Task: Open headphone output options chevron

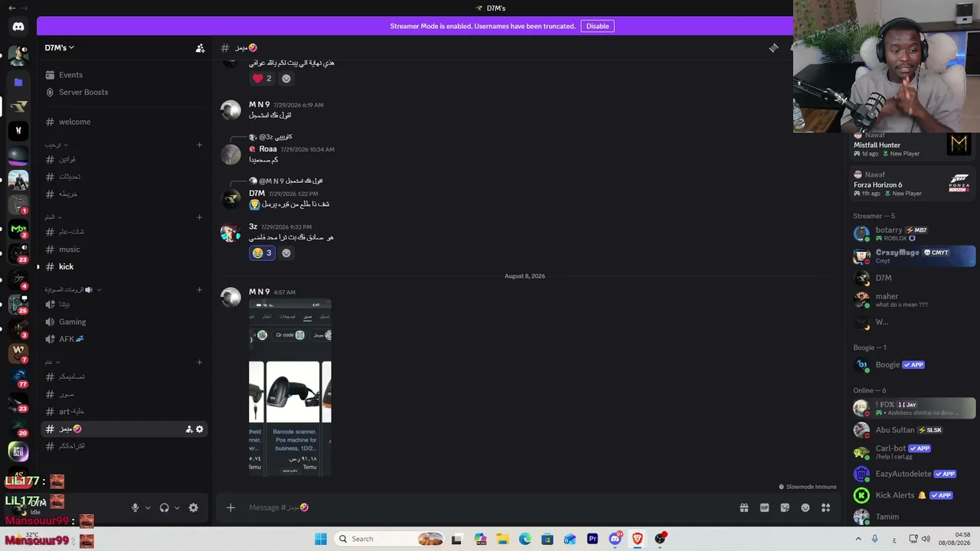Action: tap(177, 507)
